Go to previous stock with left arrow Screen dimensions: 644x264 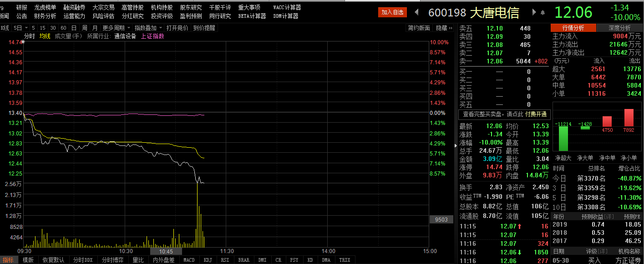point(417,12)
